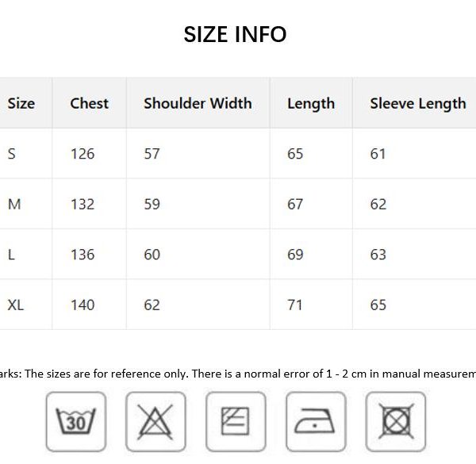The image size is (476, 464).
Task: Click the dry flat care icon
Action: tap(236, 421)
